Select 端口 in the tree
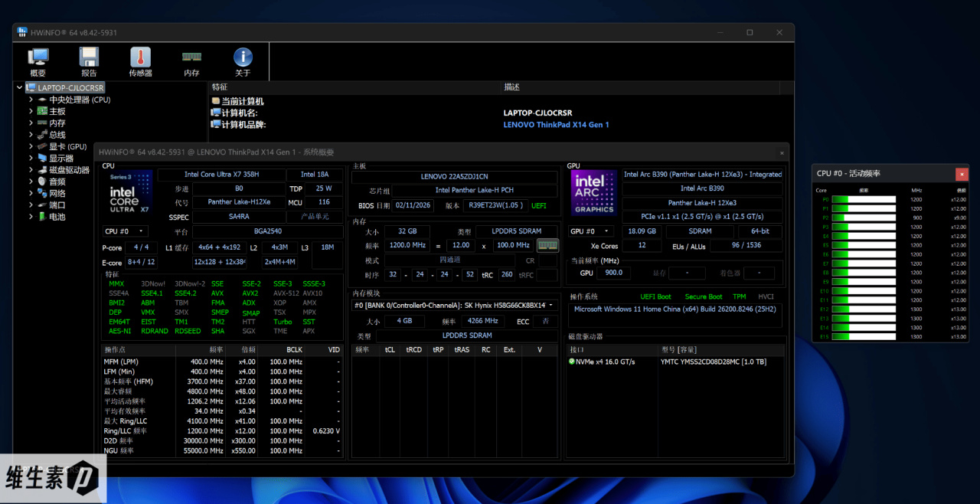The image size is (980, 504). [57, 205]
